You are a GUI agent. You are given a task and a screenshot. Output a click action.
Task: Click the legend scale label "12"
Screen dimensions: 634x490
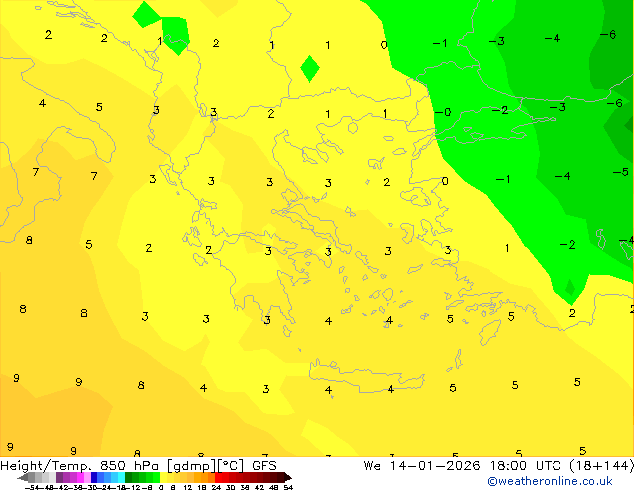click(x=188, y=487)
